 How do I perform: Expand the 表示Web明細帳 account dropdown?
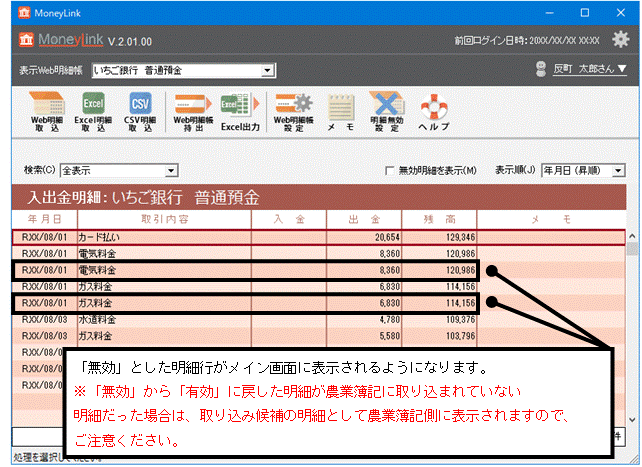pos(267,70)
